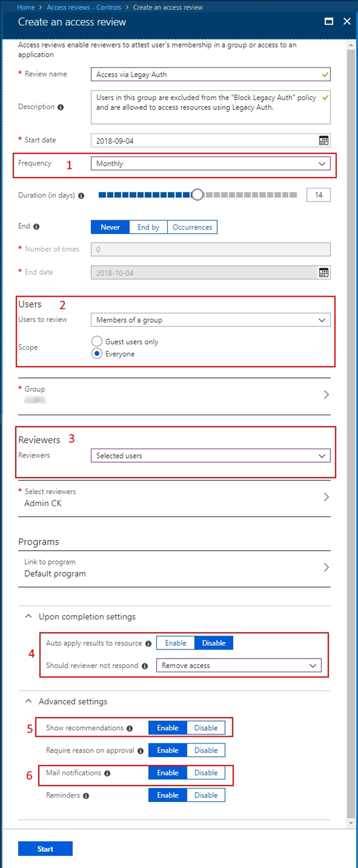Click the Duration days value box

pos(318,195)
